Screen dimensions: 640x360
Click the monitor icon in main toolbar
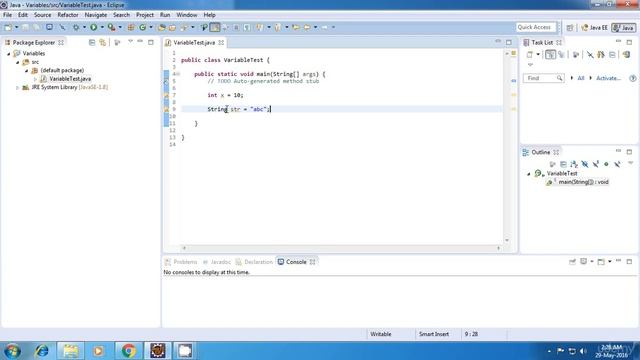click(x=49, y=27)
